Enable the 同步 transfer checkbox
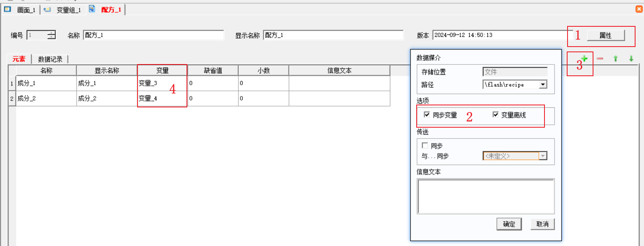 425,145
